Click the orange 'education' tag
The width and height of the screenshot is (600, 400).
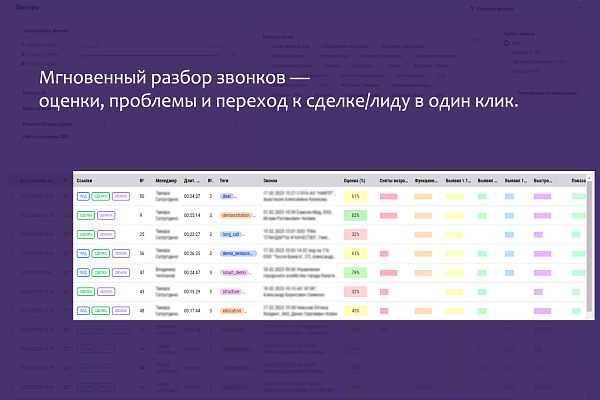click(232, 311)
